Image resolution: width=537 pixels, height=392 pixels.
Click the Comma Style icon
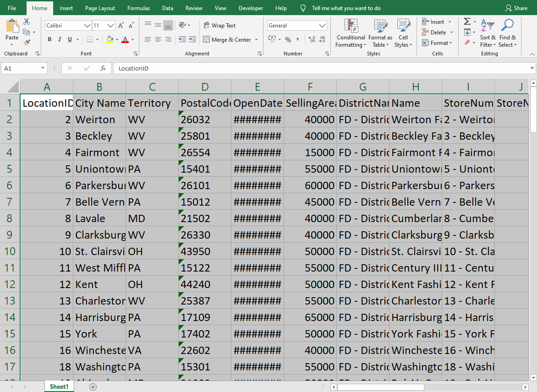click(x=297, y=40)
